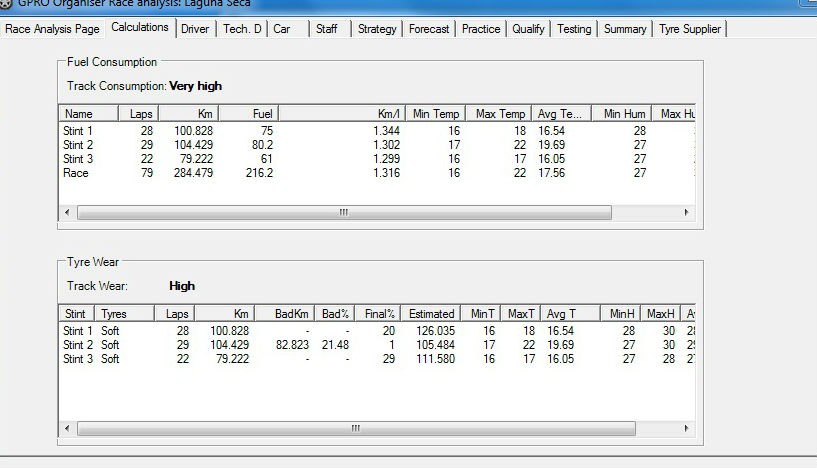The width and height of the screenshot is (817, 468).
Task: Select Stint 2 Soft row in tyre table
Action: click(377, 345)
